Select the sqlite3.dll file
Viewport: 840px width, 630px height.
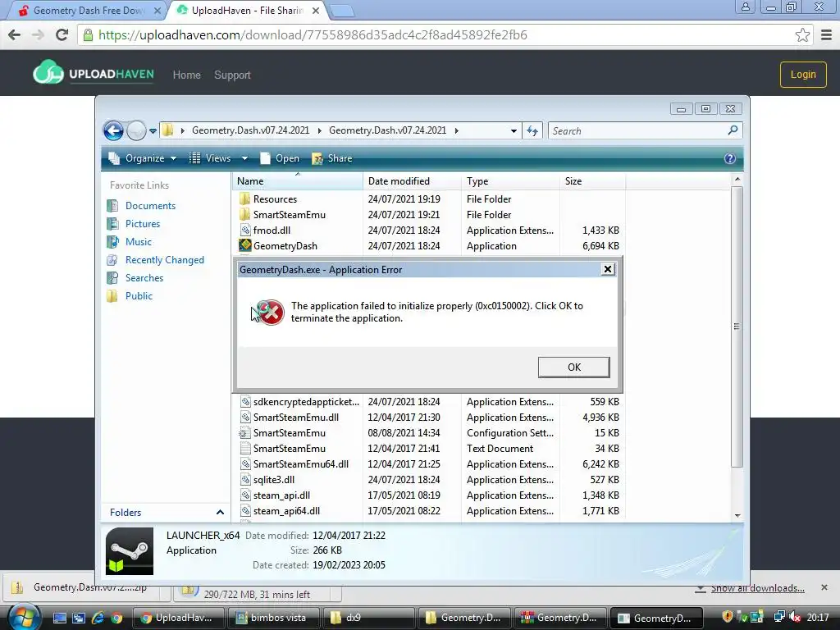(428, 479)
